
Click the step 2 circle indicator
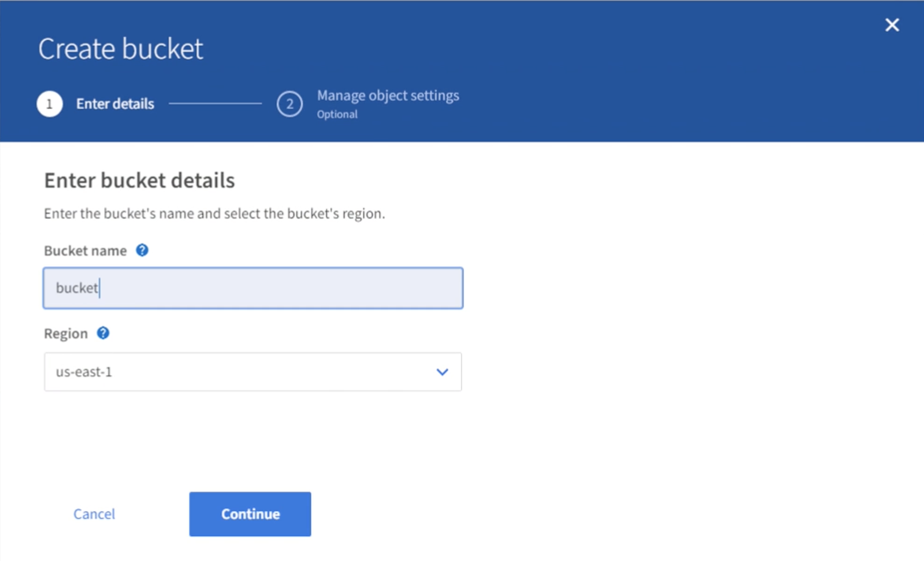coord(289,103)
